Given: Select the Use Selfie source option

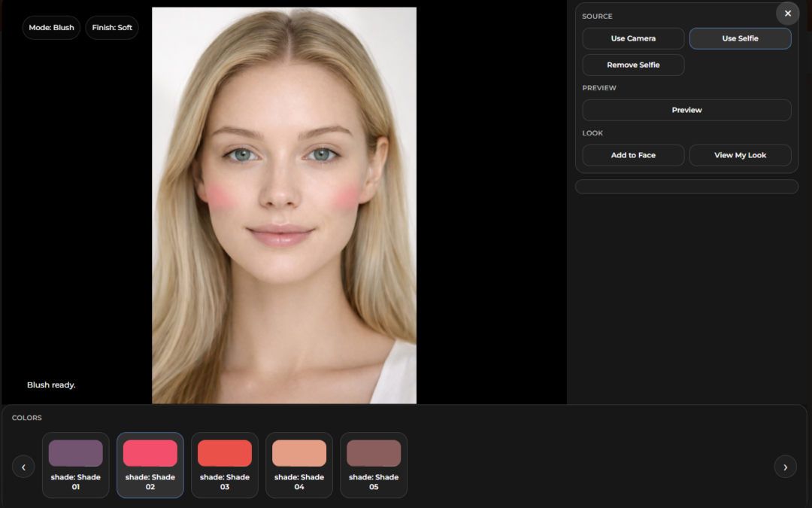Looking at the screenshot, I should pos(740,38).
